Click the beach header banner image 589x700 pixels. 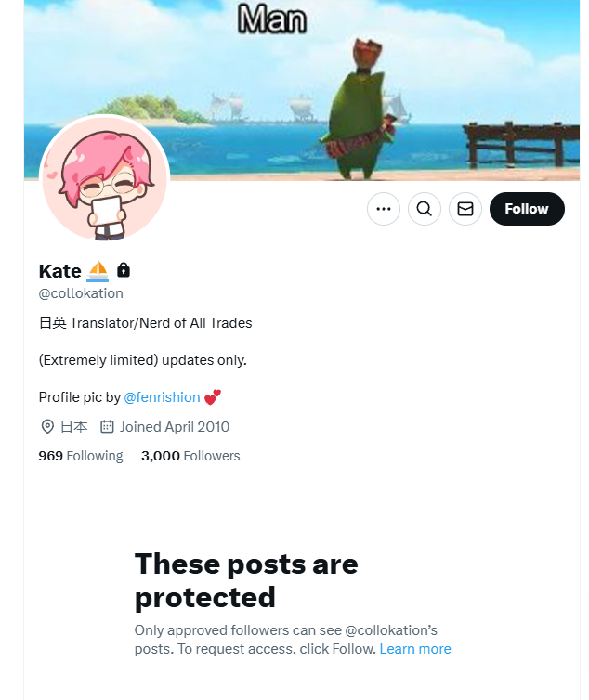click(302, 90)
